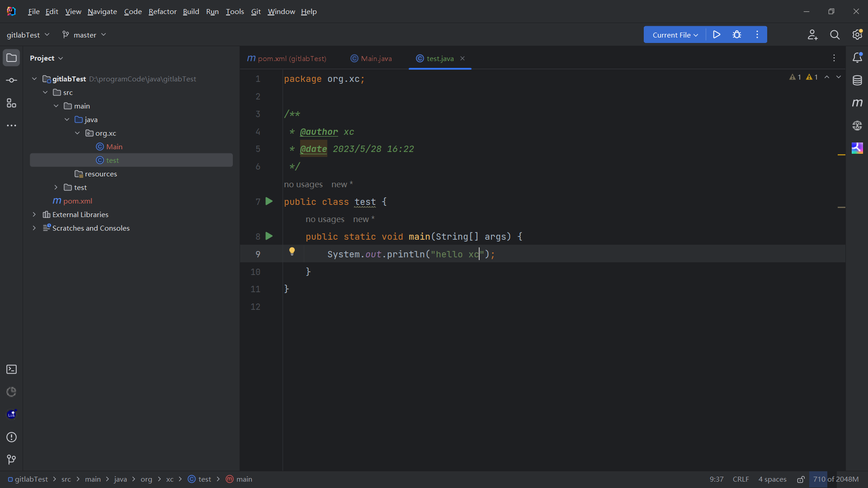The width and height of the screenshot is (868, 488).
Task: Open the Maven tool window
Action: pos(857,103)
